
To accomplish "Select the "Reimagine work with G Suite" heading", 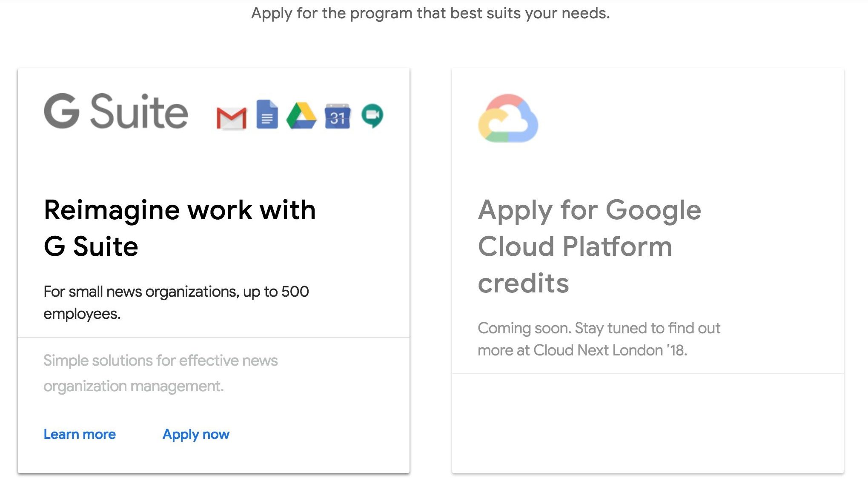I will [180, 228].
